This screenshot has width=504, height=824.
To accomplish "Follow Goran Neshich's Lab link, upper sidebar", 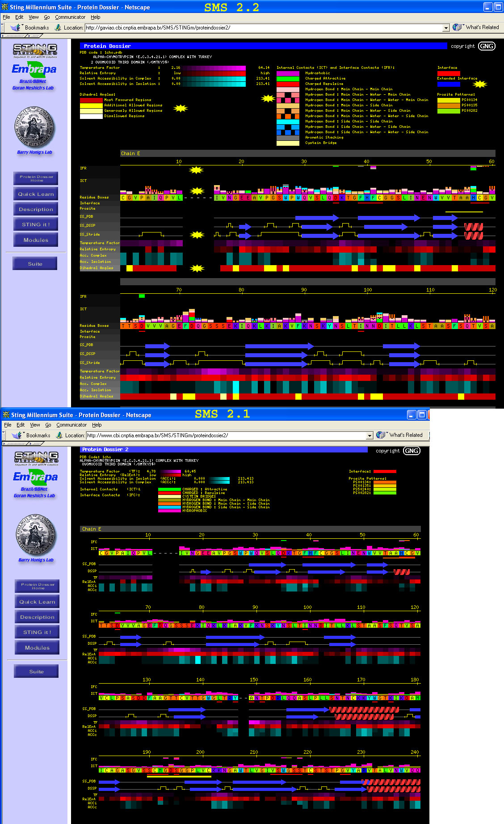I will [33, 88].
